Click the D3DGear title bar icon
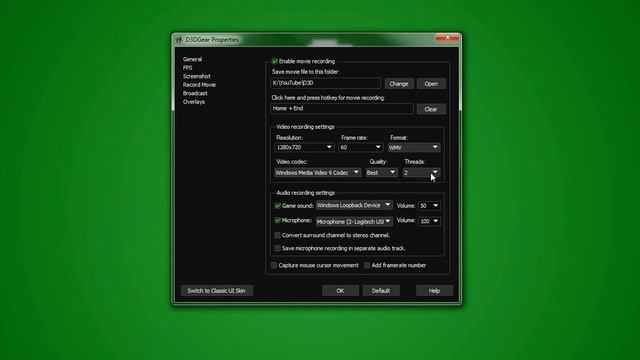Image resolution: width=640 pixels, height=360 pixels. pos(179,40)
